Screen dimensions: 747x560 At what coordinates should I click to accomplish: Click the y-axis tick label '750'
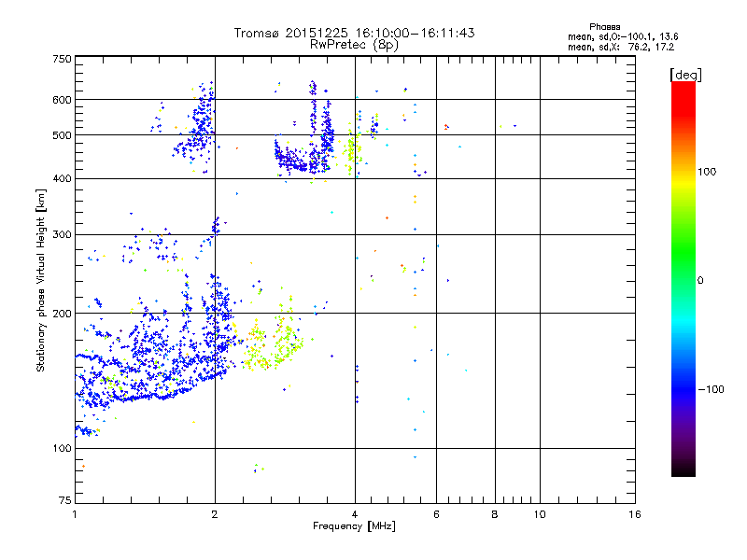[x=63, y=59]
